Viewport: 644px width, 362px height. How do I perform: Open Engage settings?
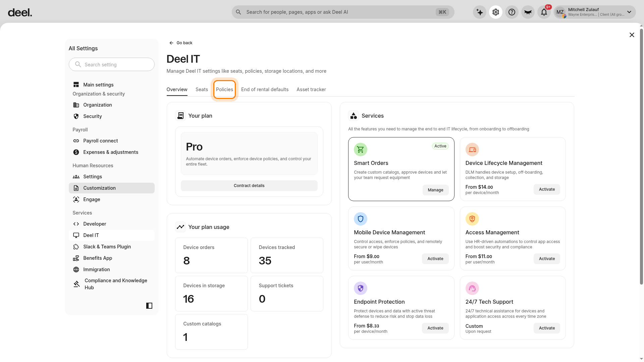[112, 199]
